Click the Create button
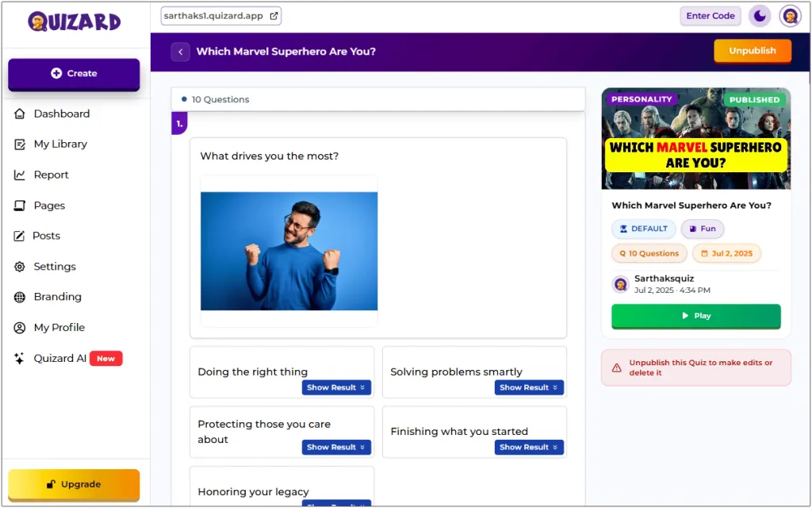The height and width of the screenshot is (508, 812). click(x=74, y=74)
